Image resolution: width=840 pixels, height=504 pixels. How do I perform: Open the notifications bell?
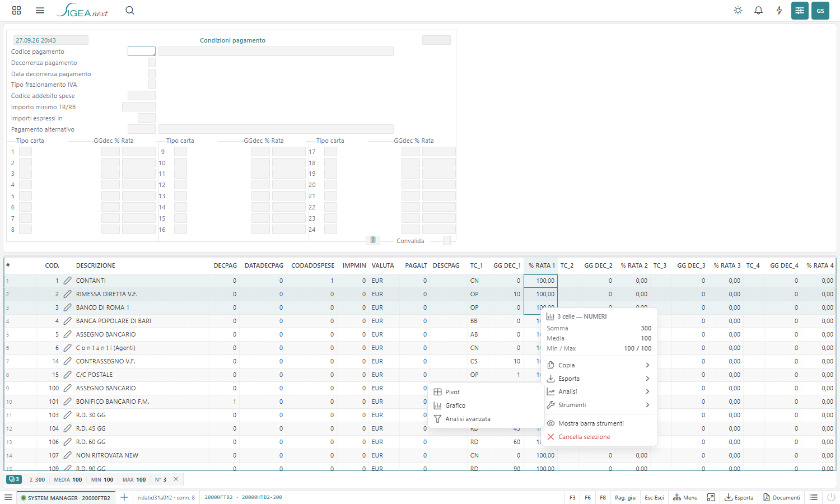(x=758, y=10)
